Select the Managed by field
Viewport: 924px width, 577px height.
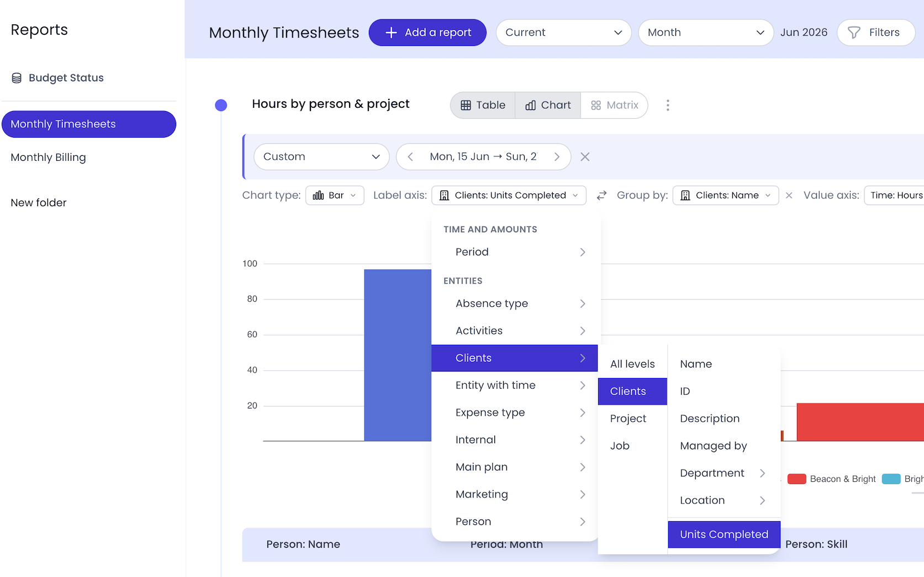[724, 446]
